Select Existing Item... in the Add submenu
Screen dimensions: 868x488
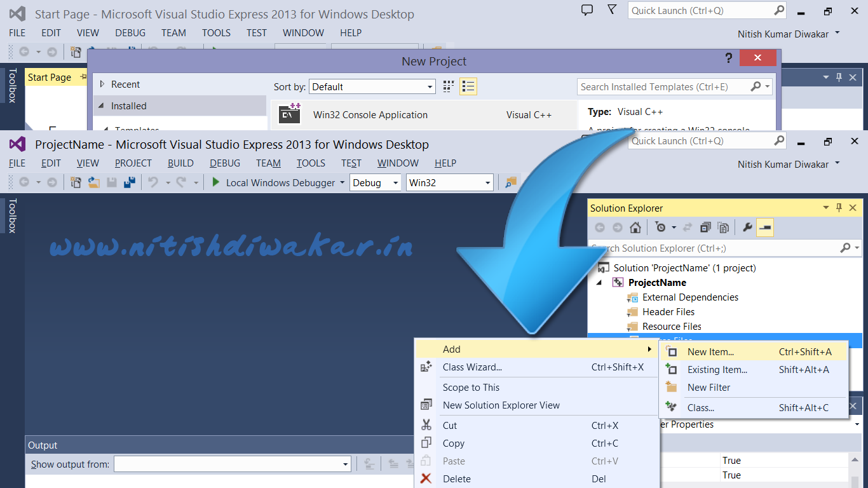click(x=755, y=370)
